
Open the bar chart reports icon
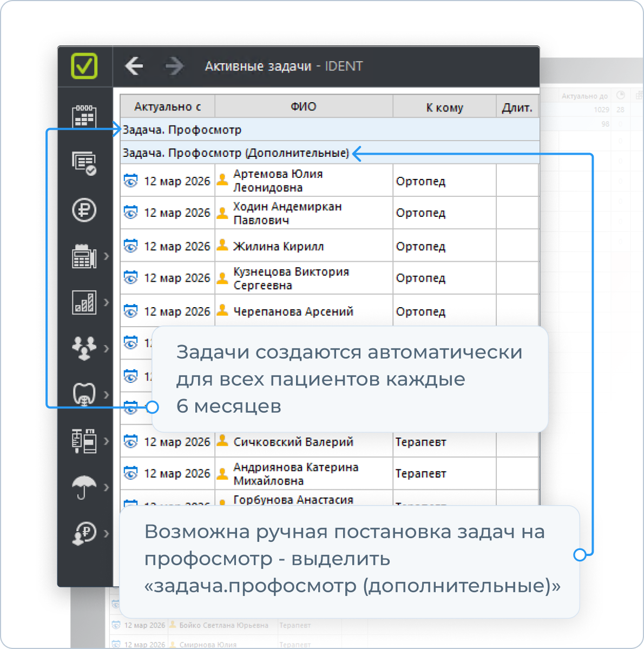(84, 302)
